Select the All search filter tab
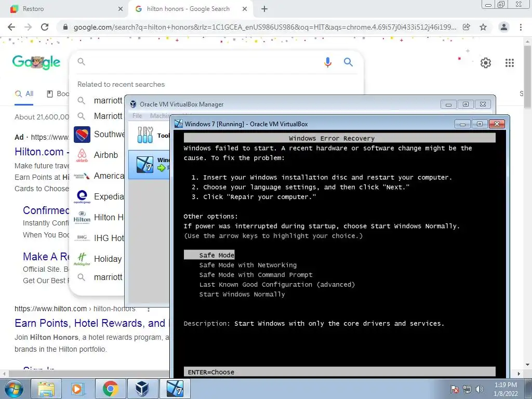The width and height of the screenshot is (532, 399). [24, 94]
